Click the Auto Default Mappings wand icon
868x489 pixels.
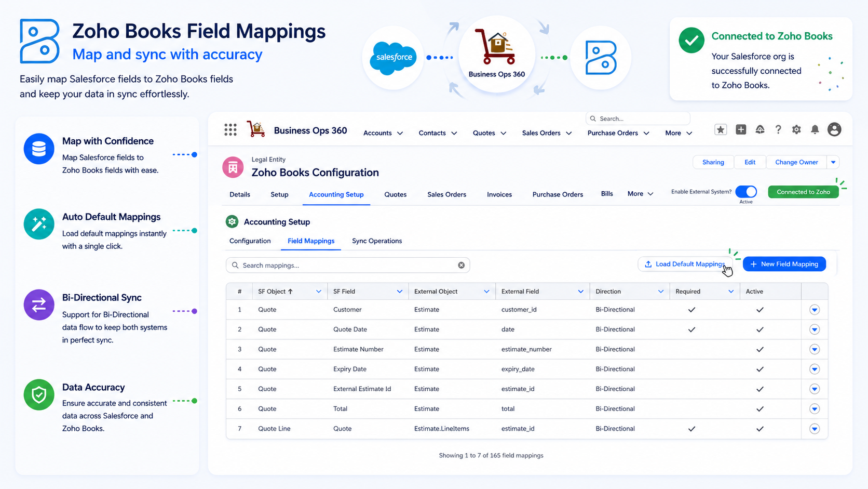click(39, 224)
